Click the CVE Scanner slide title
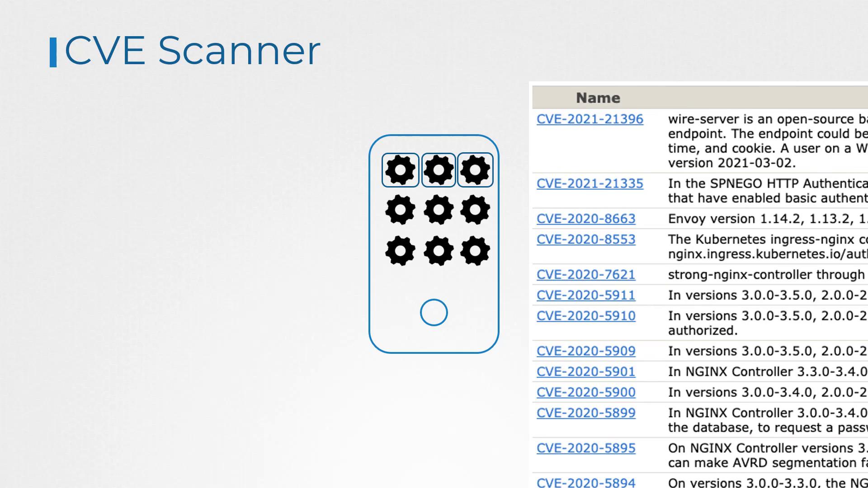Screen dimensions: 868x488 [192, 51]
